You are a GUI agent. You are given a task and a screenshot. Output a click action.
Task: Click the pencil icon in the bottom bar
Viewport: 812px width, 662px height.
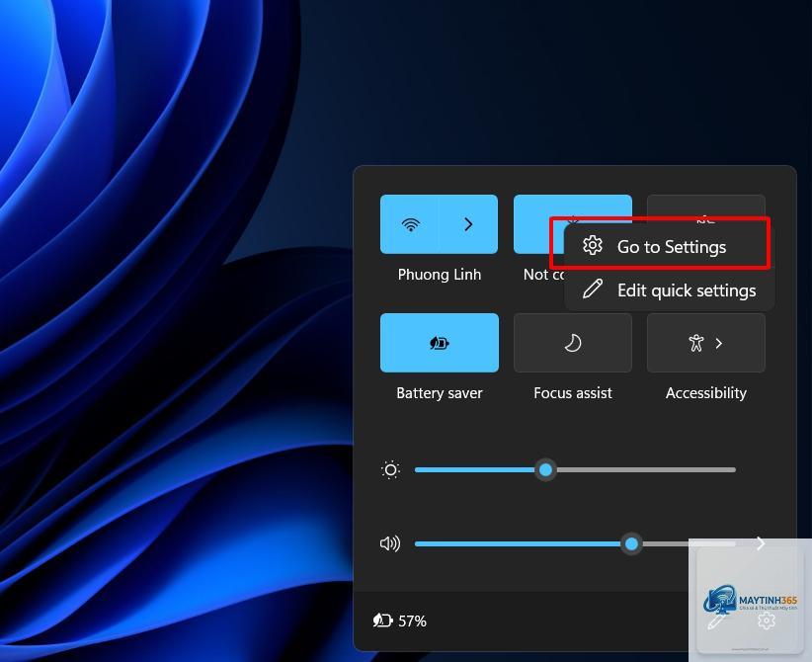(715, 621)
